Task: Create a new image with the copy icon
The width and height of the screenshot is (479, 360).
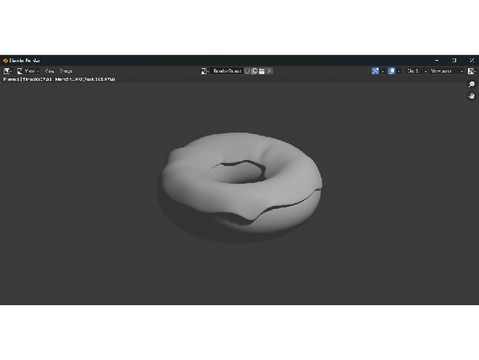Action: coord(255,71)
